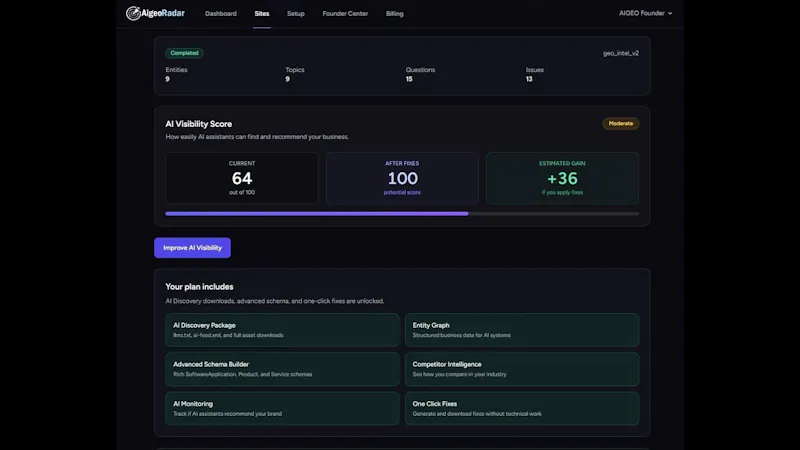Click the Estimated Gain +36 card
This screenshot has height=450, width=800.
coord(562,178)
